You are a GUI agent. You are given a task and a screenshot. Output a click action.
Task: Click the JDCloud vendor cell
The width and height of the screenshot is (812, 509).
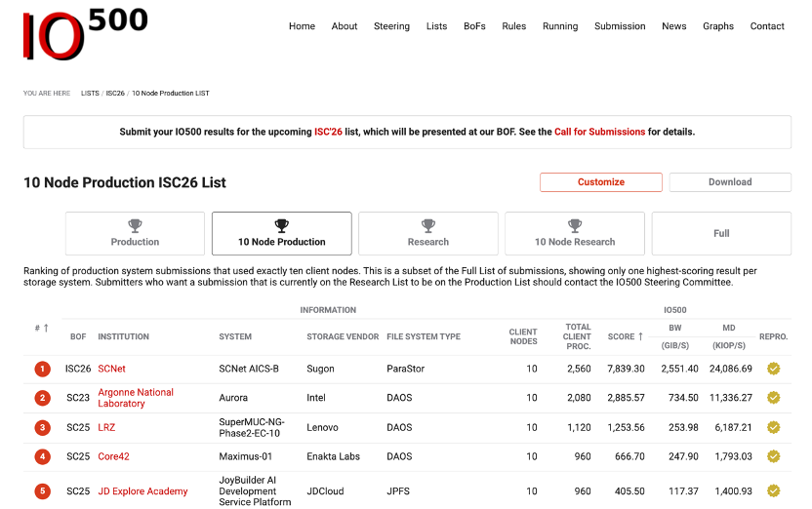pyautogui.click(x=325, y=490)
